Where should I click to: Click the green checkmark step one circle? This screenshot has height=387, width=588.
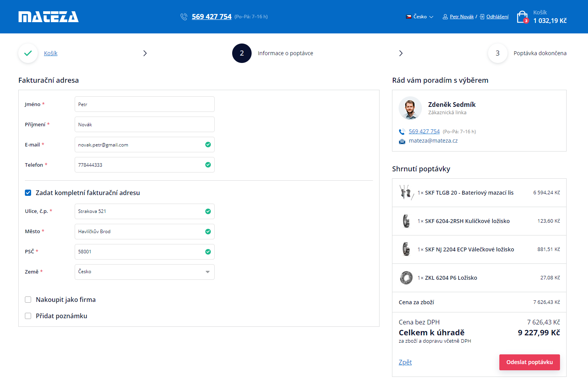(x=28, y=53)
